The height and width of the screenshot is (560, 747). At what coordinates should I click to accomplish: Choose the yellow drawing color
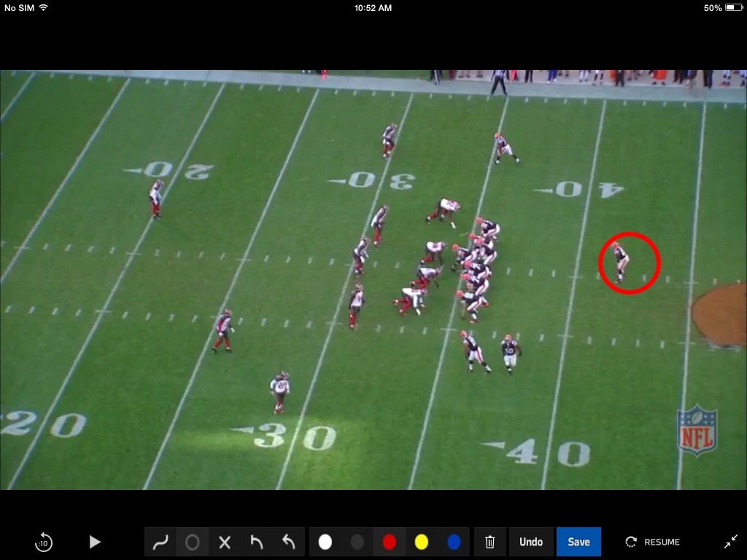point(421,542)
